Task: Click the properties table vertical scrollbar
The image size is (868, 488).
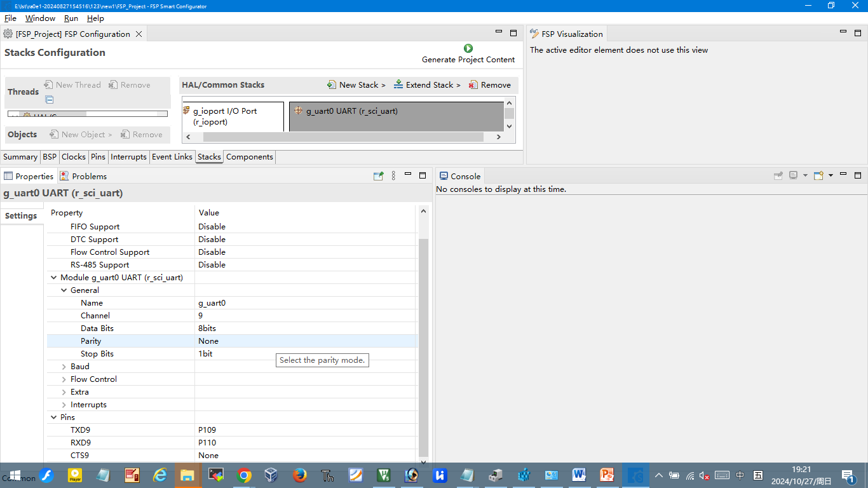Action: pyautogui.click(x=423, y=348)
